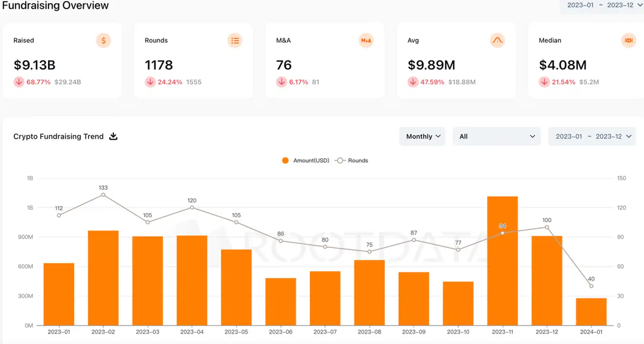
Task: Click the 40 rounds line point
Action: [591, 286]
